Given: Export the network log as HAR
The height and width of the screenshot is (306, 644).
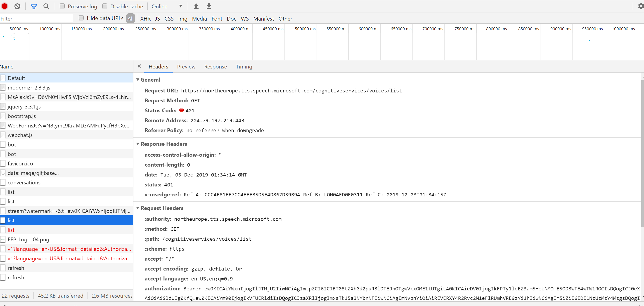Looking at the screenshot, I should 208,6.
